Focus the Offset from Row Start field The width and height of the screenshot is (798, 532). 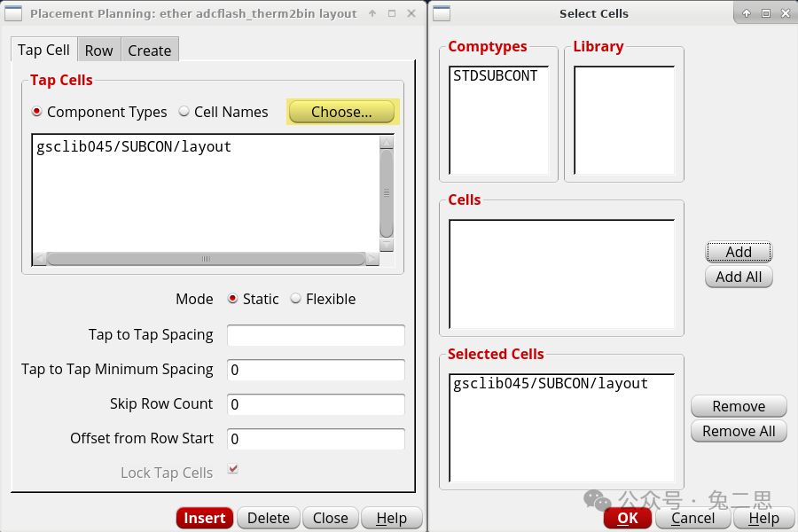[x=316, y=439]
